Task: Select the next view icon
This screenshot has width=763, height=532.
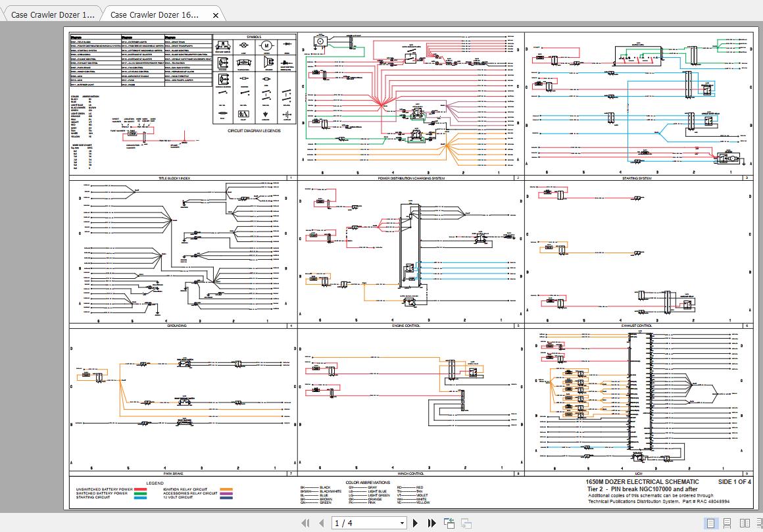Action: pyautogui.click(x=467, y=523)
